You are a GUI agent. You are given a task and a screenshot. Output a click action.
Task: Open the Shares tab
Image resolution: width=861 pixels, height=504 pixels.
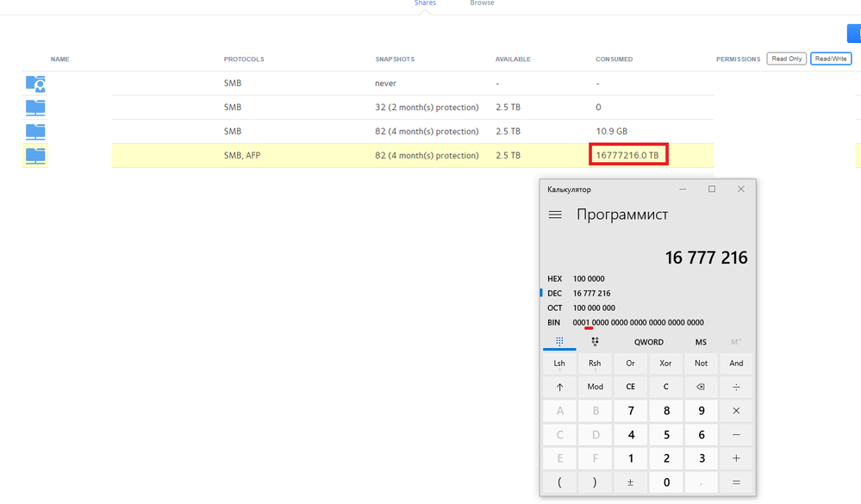coord(425,3)
